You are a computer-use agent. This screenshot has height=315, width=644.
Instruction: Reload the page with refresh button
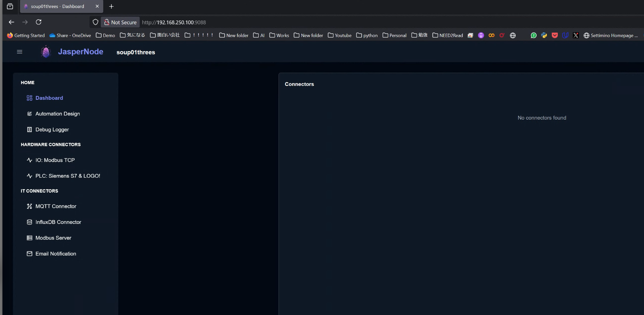[x=39, y=22]
